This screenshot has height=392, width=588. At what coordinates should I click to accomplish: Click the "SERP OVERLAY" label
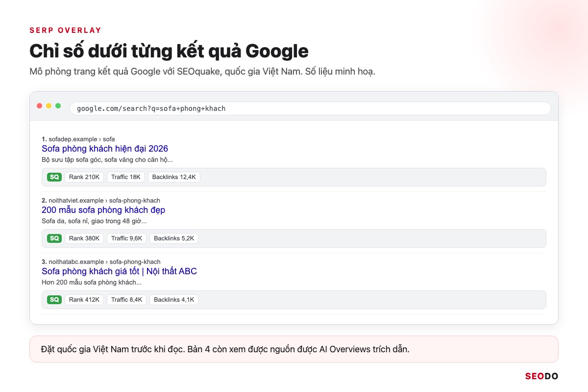pos(66,30)
